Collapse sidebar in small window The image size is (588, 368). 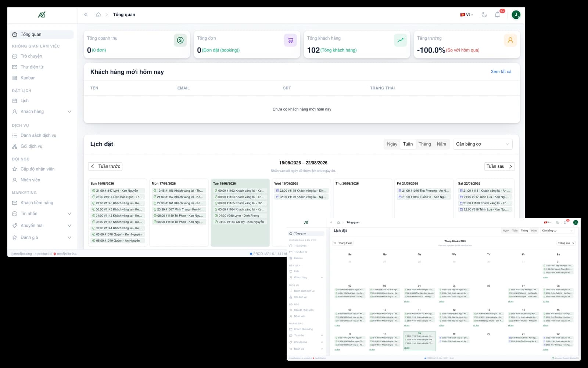click(331, 223)
